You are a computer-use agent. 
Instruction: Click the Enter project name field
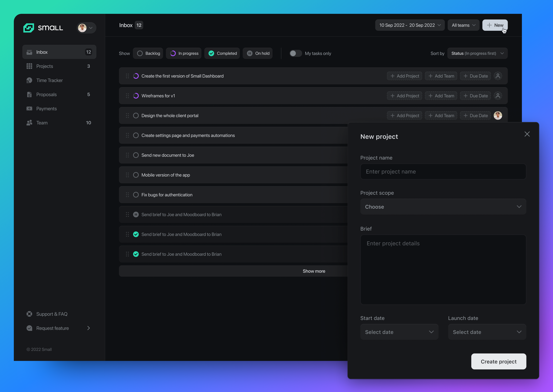(x=443, y=172)
